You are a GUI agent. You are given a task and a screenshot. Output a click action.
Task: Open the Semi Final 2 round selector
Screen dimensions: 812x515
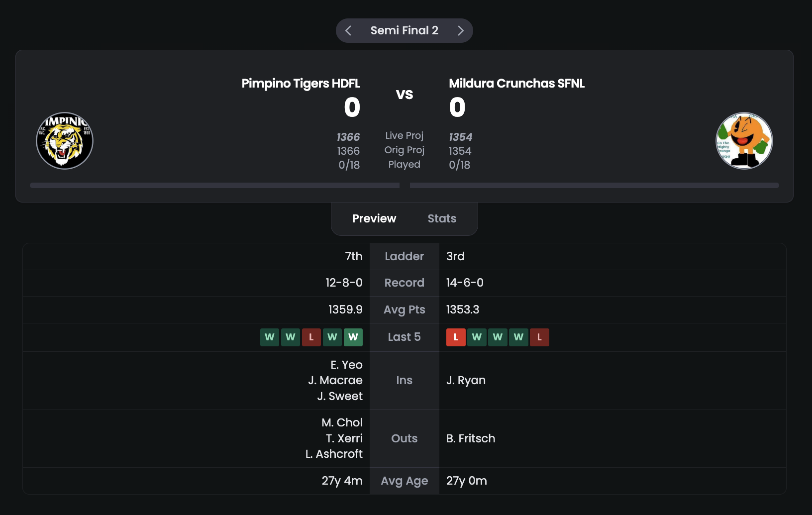pos(405,31)
